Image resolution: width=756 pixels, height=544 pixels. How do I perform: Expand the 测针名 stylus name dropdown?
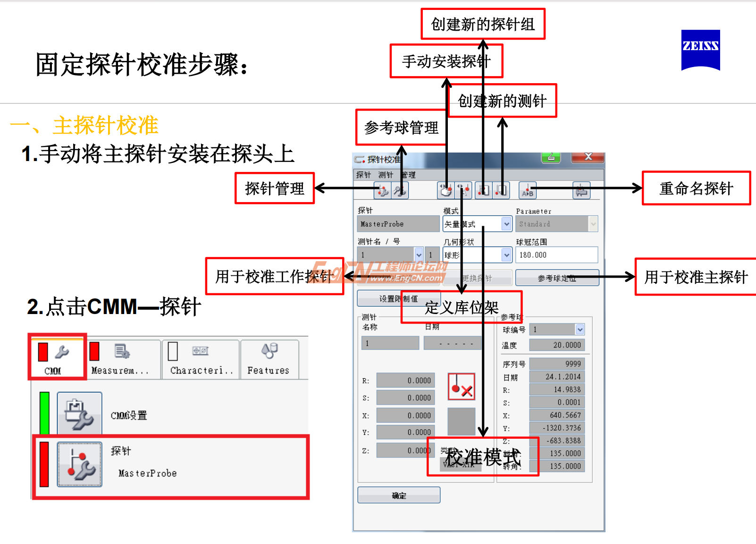[419, 255]
